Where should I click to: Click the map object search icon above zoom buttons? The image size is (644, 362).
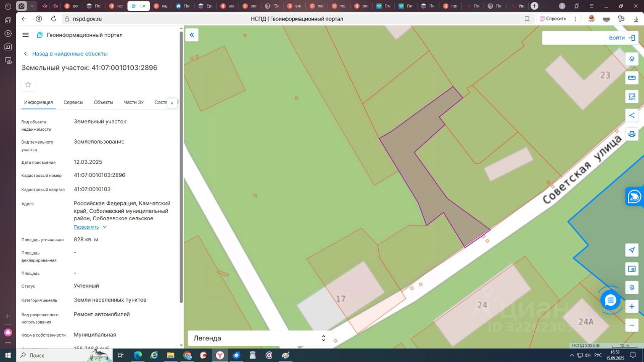tap(632, 288)
